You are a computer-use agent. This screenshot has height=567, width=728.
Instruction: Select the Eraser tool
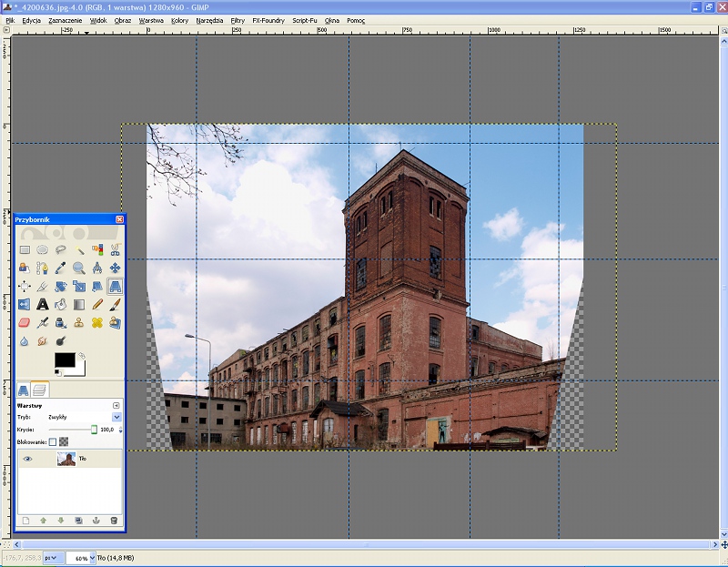coord(25,322)
